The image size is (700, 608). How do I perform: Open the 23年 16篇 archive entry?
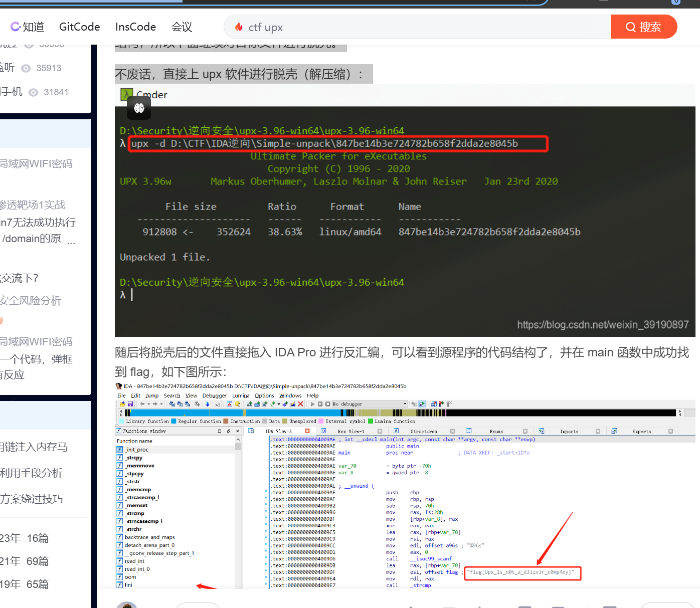click(25, 538)
